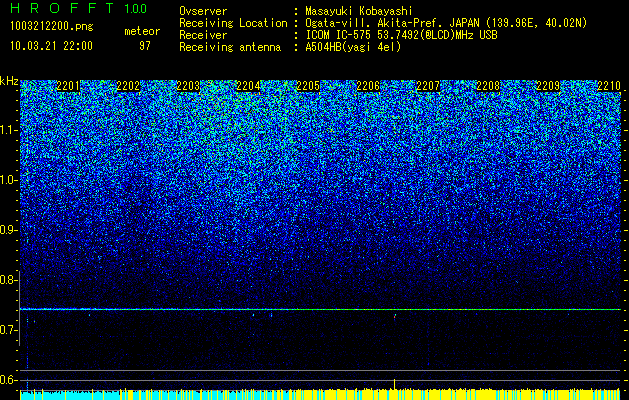This screenshot has width=629, height=400.
Task: Click the "Receiving Location" label
Action: tap(233, 23)
